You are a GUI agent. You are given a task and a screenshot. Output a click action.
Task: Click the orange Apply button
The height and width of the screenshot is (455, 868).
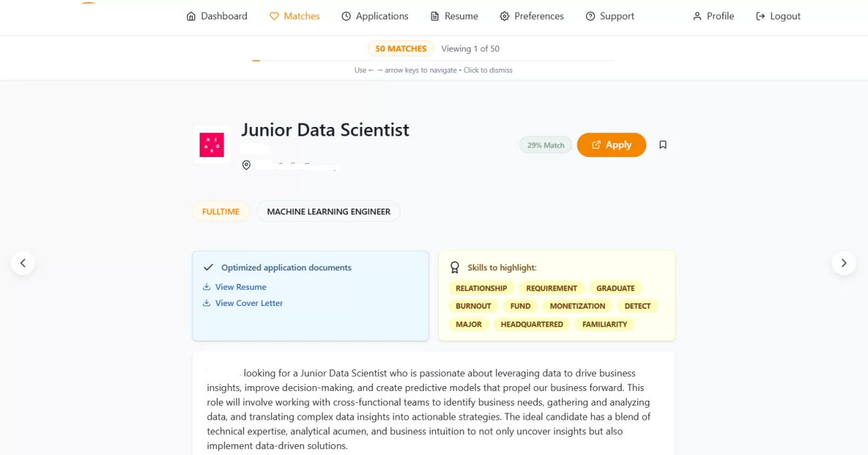pyautogui.click(x=612, y=145)
